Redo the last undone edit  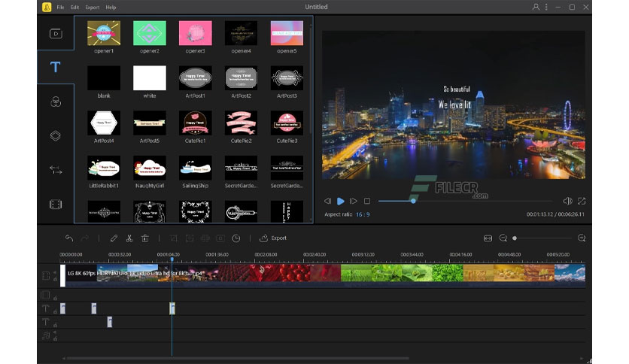tap(84, 238)
